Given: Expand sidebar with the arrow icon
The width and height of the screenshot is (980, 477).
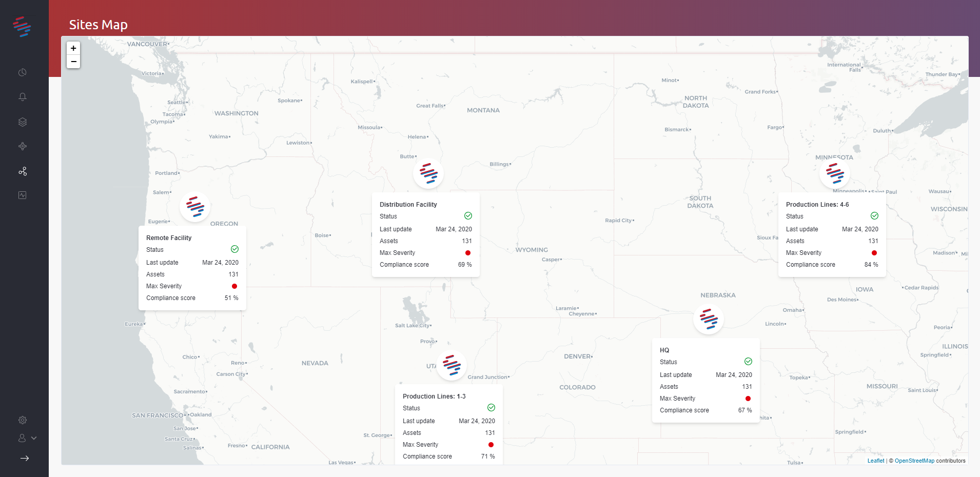Looking at the screenshot, I should click(x=24, y=458).
